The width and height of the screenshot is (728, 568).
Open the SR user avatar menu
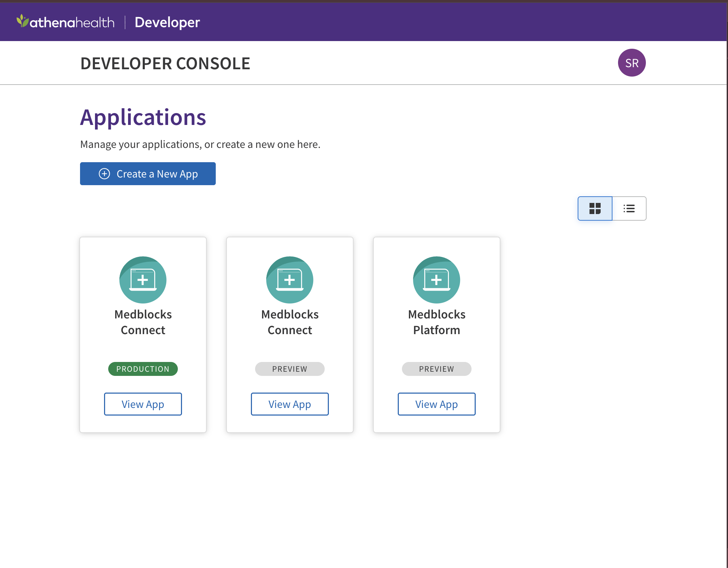click(632, 63)
